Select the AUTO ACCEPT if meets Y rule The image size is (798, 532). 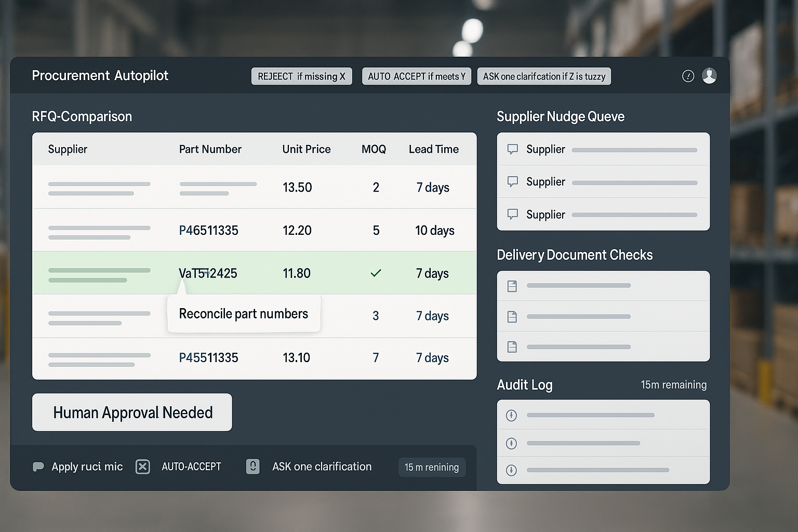[416, 76]
